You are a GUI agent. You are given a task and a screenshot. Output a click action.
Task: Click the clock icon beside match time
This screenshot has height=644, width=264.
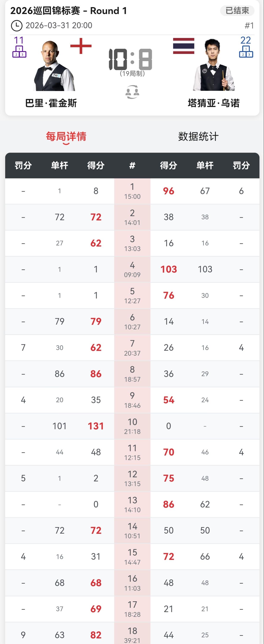(x=17, y=26)
